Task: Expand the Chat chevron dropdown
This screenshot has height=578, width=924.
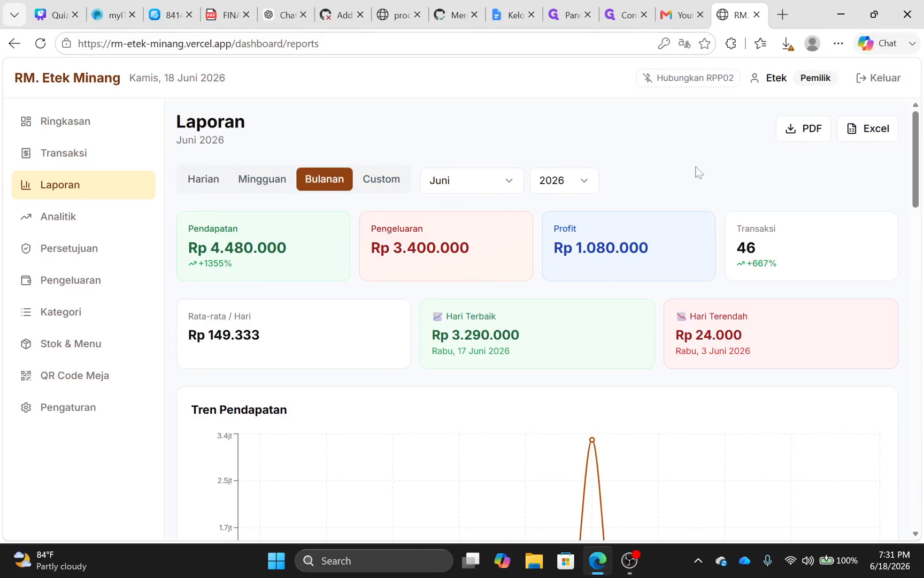Action: [912, 44]
